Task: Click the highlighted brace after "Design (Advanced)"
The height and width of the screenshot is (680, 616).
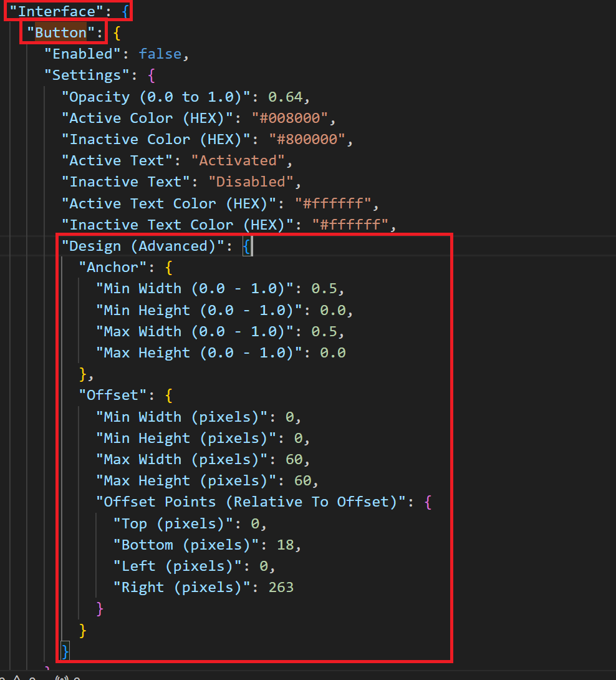Action: pyautogui.click(x=247, y=246)
